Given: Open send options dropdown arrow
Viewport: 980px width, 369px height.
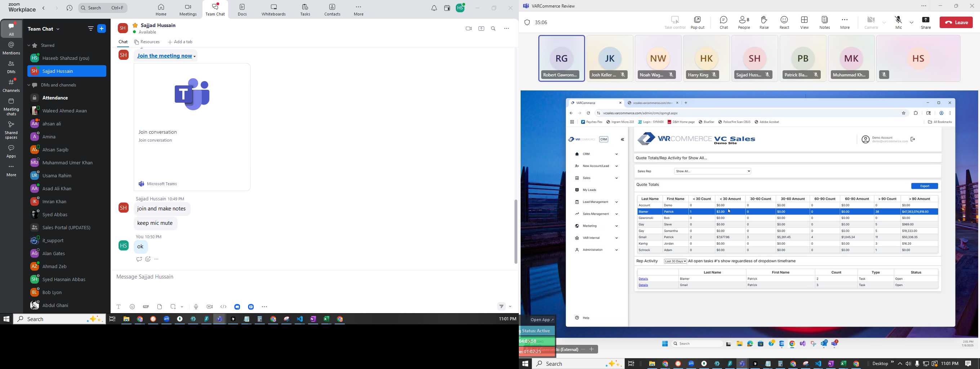Looking at the screenshot, I should click(x=510, y=307).
